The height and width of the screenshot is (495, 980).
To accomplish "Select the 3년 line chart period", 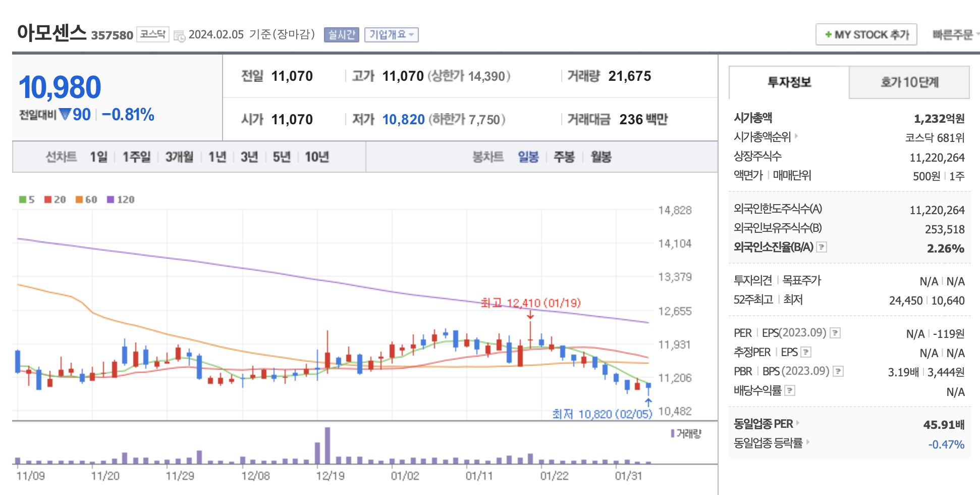I will 249,157.
